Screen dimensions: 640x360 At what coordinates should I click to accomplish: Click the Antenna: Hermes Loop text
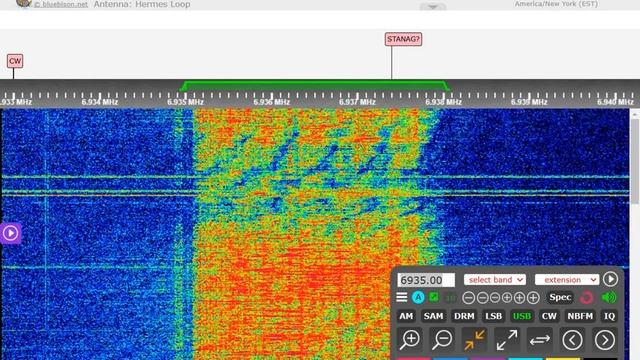point(142,4)
